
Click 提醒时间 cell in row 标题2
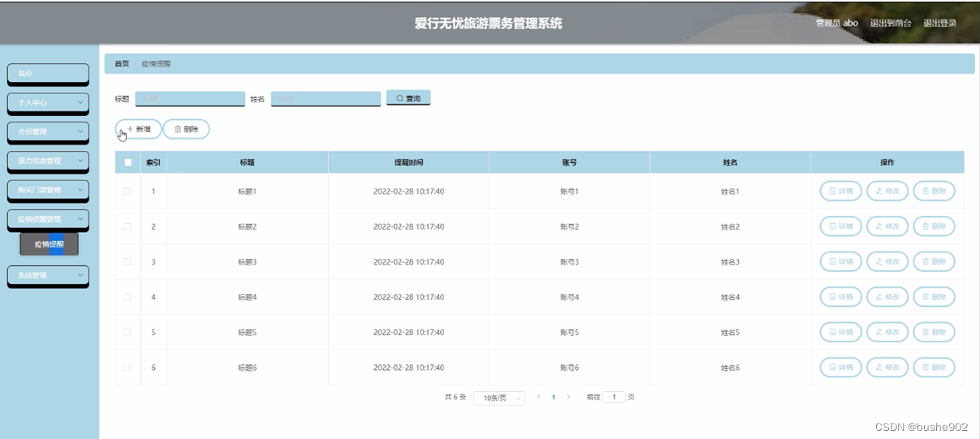coord(408,226)
